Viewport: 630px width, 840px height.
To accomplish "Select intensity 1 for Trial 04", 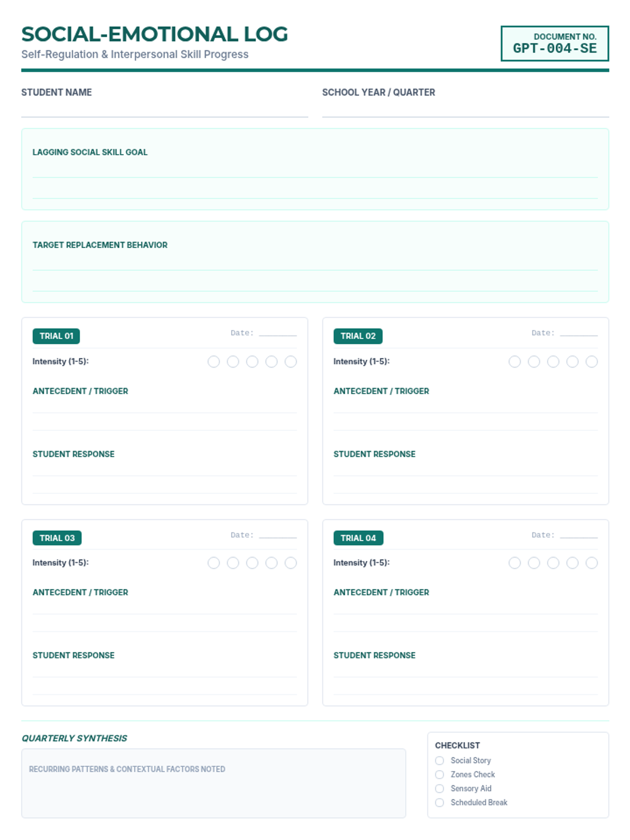I will coord(514,563).
